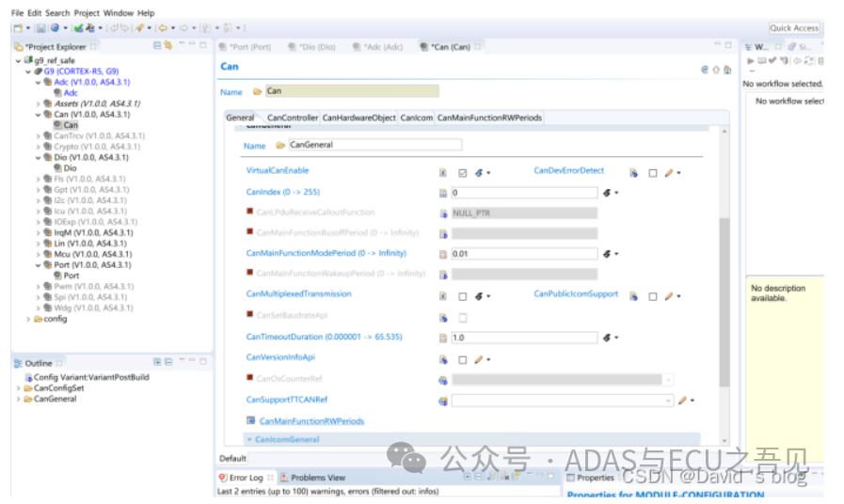
Task: Open the CanMainFunctionRWPeriods link
Action: click(x=311, y=421)
